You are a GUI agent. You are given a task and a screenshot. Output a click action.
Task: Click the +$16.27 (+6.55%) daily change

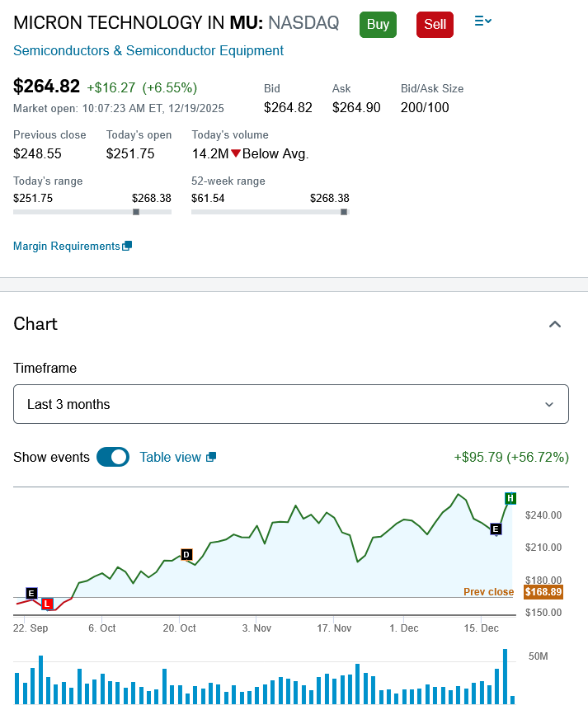[x=142, y=87]
